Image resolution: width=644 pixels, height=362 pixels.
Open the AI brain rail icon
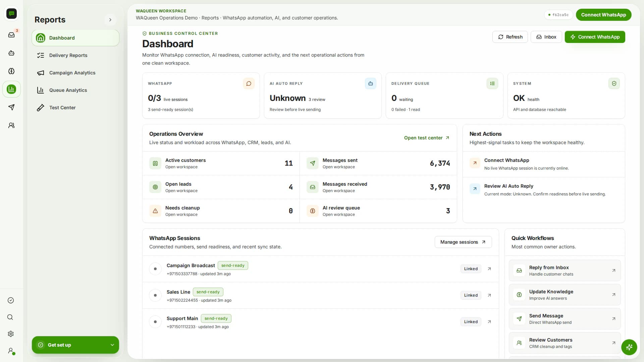click(11, 71)
